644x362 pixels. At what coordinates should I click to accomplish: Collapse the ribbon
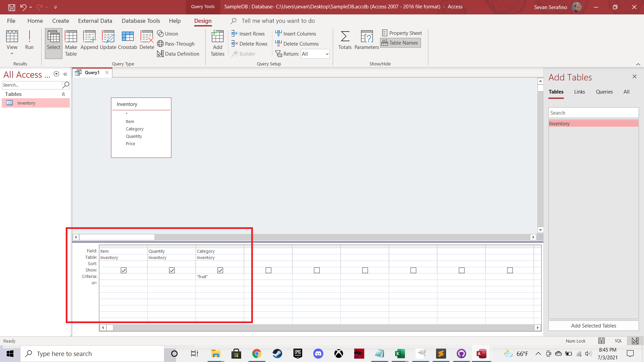pyautogui.click(x=638, y=64)
